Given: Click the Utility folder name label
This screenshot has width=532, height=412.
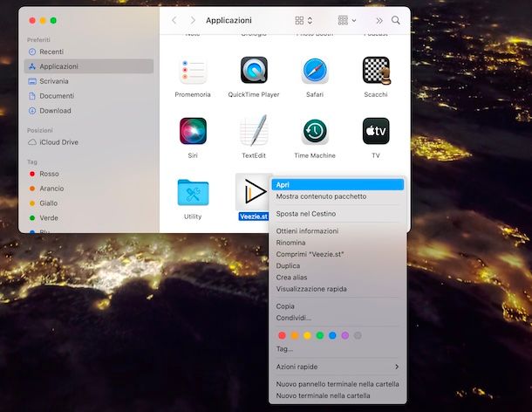Looking at the screenshot, I should (x=193, y=216).
